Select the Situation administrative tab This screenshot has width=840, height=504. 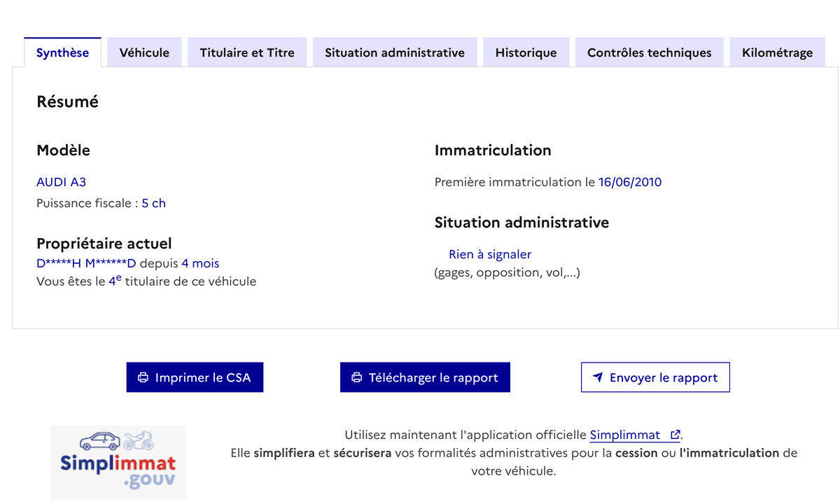point(395,52)
